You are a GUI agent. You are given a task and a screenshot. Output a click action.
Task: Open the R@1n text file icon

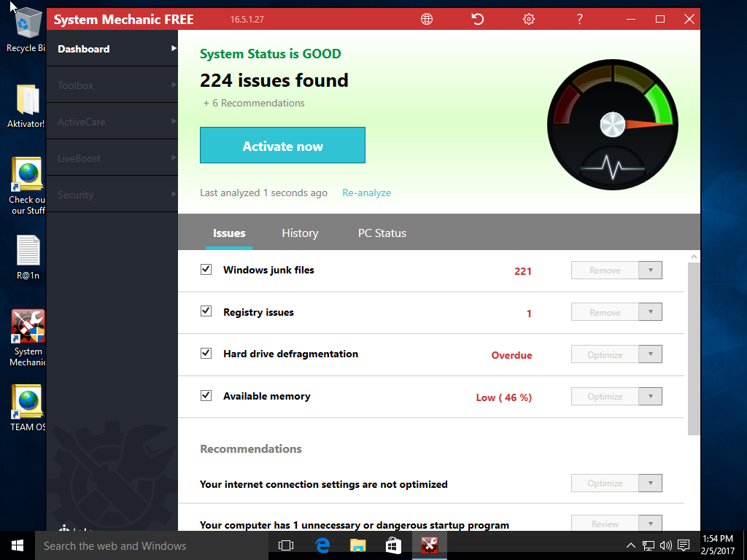pyautogui.click(x=28, y=257)
